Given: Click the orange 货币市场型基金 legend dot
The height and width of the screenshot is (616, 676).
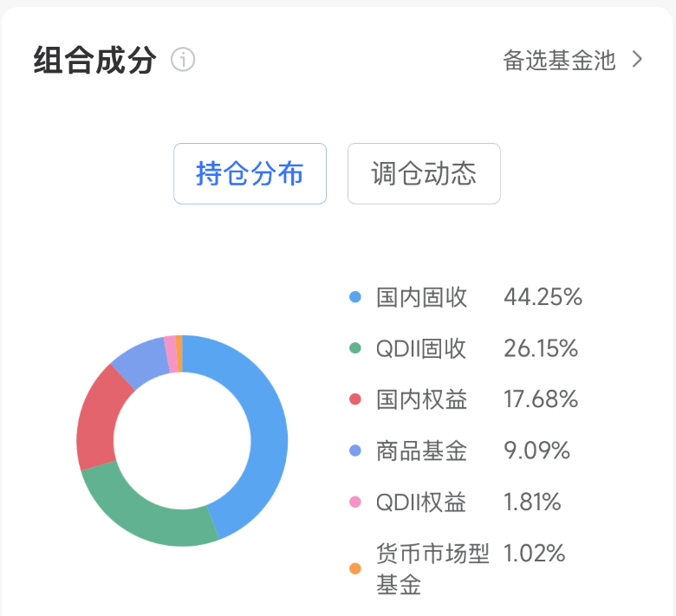Looking at the screenshot, I should [x=354, y=569].
